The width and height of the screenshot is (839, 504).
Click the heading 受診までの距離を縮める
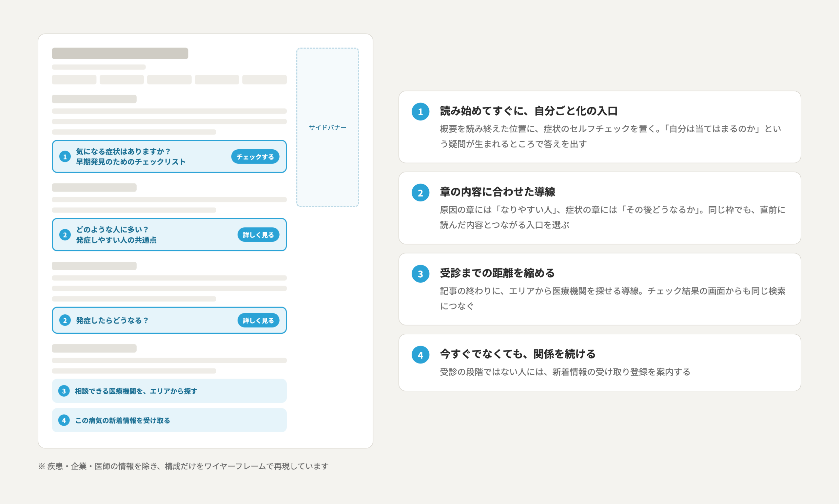(497, 273)
